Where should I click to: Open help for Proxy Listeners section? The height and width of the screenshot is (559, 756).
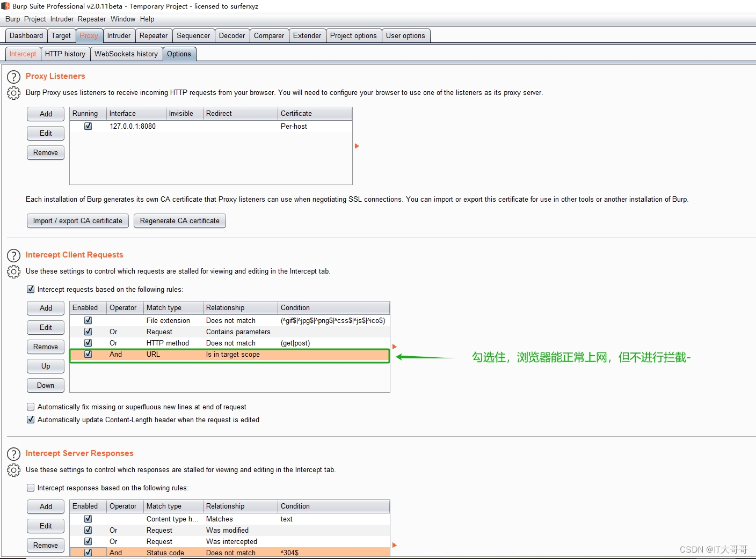point(13,77)
